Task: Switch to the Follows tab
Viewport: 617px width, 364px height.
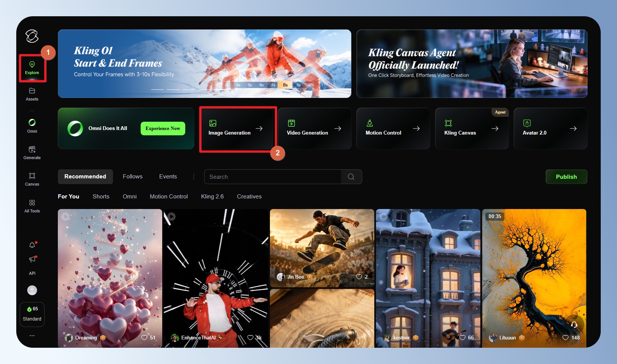Action: click(133, 177)
